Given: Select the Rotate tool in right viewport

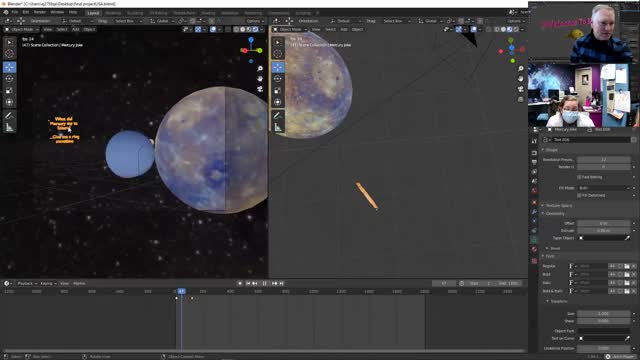Looking at the screenshot, I should (278, 79).
